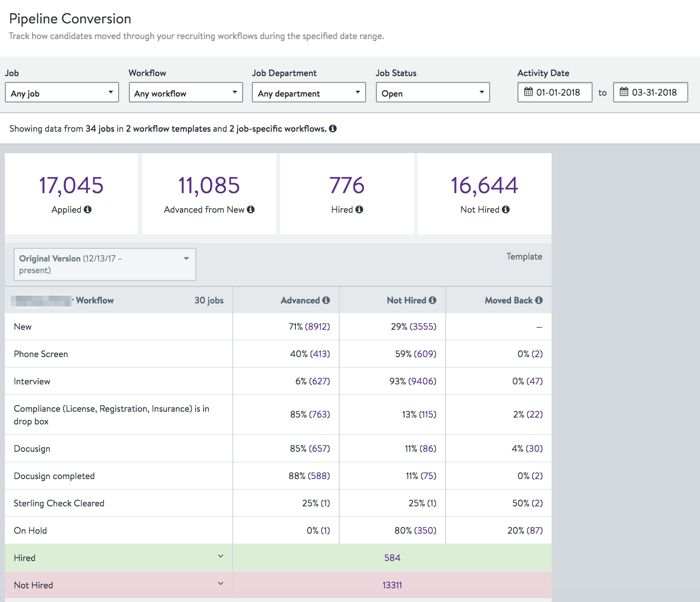Open the Job dropdown showing Any job
The height and width of the screenshot is (602, 700).
tap(62, 92)
